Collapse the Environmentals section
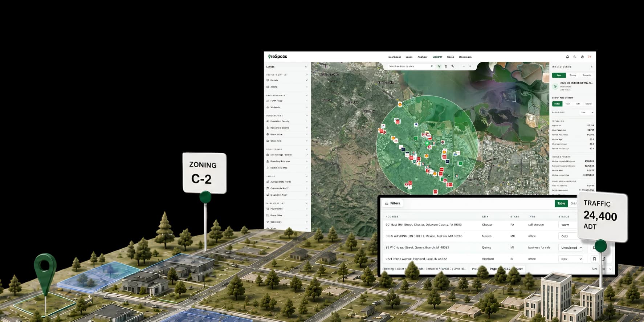Image resolution: width=644 pixels, height=322 pixels. [307, 95]
